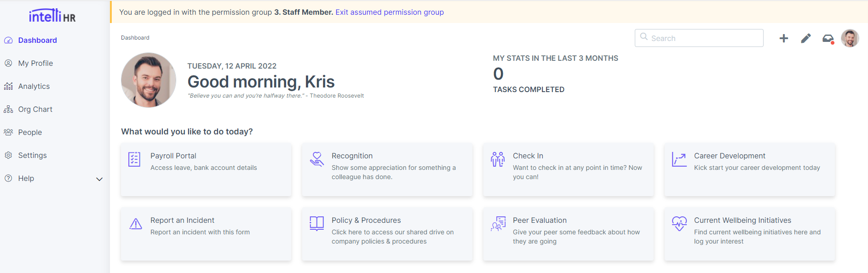Image resolution: width=868 pixels, height=273 pixels.
Task: Open Policy & Procedures book icon
Action: (316, 223)
